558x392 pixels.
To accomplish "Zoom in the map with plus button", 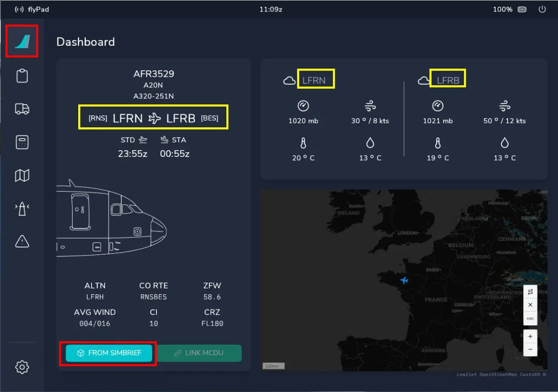I will pyautogui.click(x=530, y=337).
